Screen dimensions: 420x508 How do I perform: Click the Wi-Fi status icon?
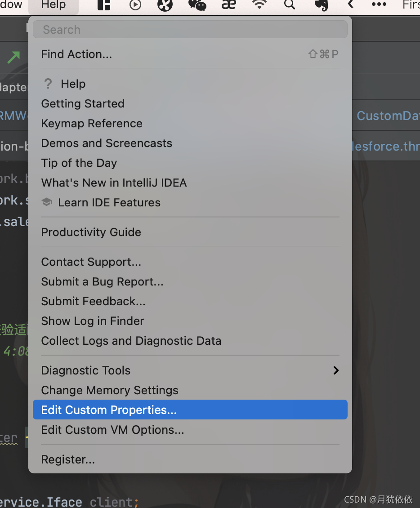pos(259,5)
